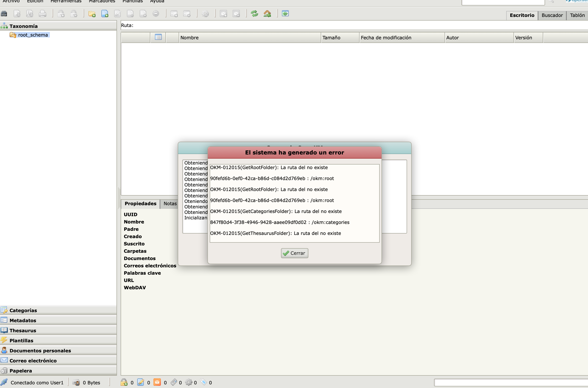The height and width of the screenshot is (388, 588).
Task: Switch to the Buscador tab
Action: tap(552, 15)
